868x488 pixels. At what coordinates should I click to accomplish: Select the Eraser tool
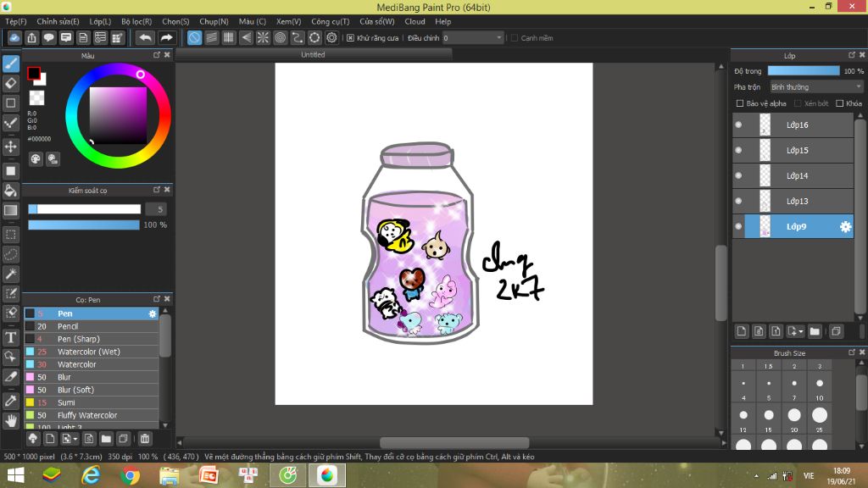[10, 83]
